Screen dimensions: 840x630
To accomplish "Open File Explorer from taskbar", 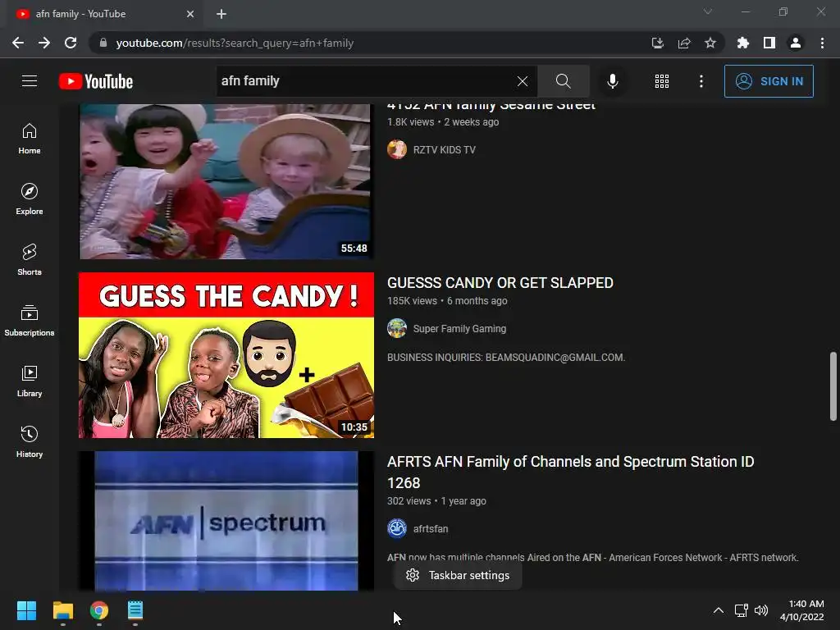I will [62, 610].
